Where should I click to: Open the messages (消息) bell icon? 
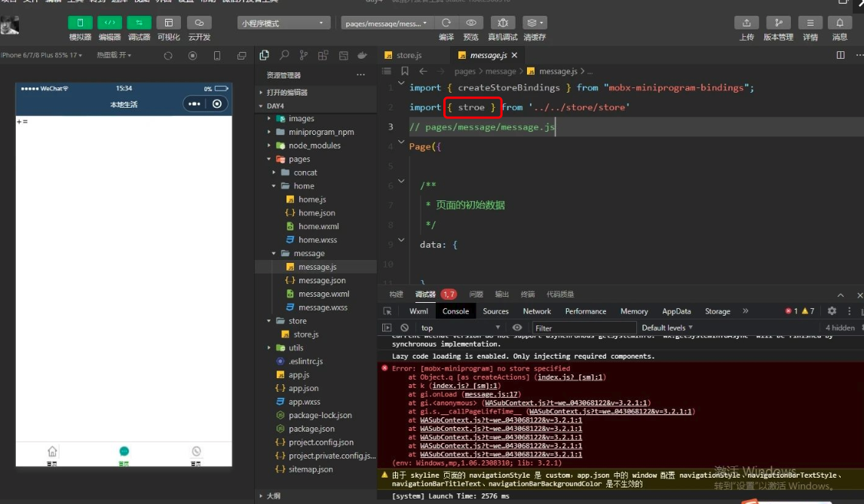[x=840, y=23]
